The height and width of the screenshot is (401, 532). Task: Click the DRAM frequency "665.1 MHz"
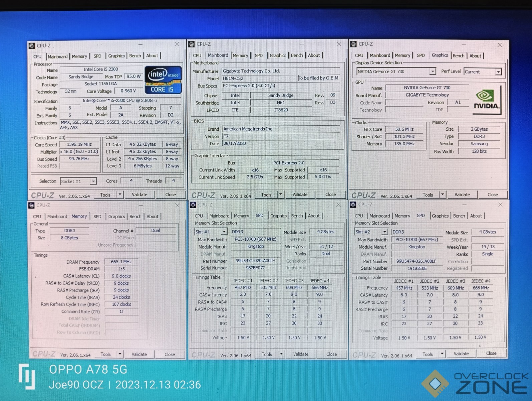click(x=121, y=262)
